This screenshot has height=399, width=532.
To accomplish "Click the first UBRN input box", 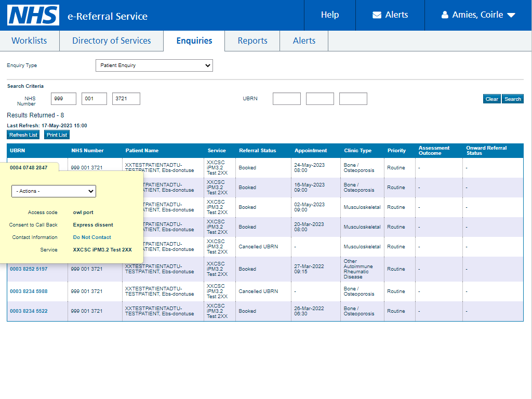I will click(x=287, y=99).
